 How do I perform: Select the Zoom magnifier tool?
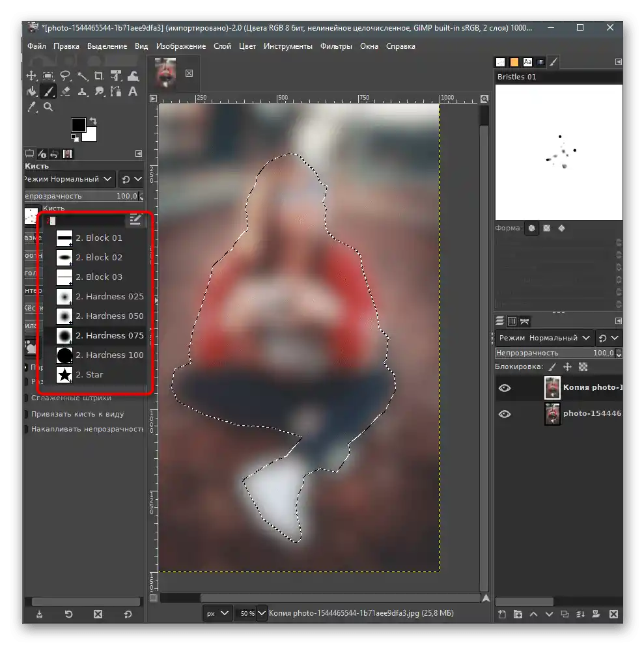point(48,107)
